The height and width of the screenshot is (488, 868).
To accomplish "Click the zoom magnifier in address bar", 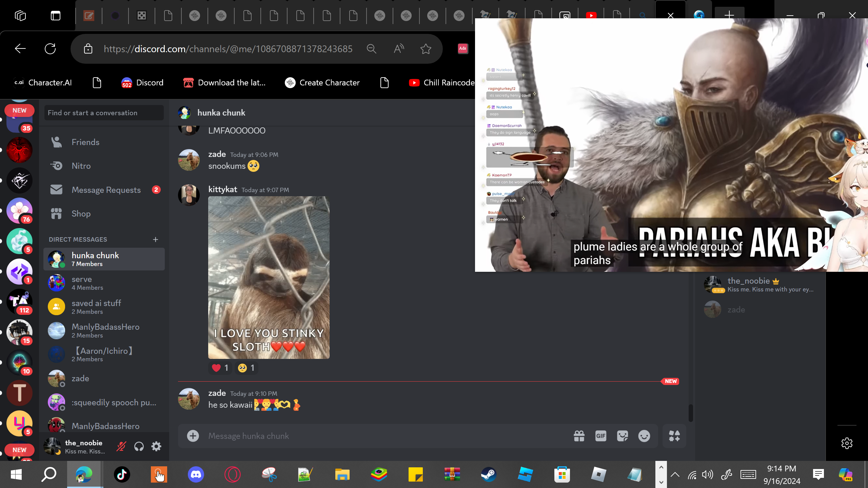I will tap(372, 49).
